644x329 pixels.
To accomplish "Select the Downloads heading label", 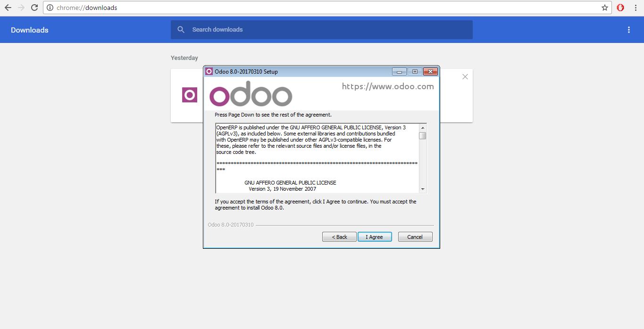I will [29, 30].
